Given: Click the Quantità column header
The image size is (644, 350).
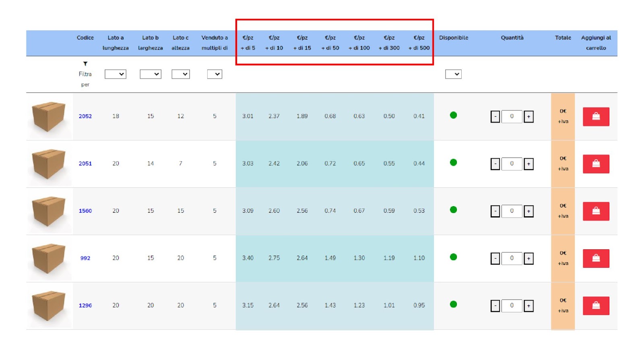Looking at the screenshot, I should 512,37.
